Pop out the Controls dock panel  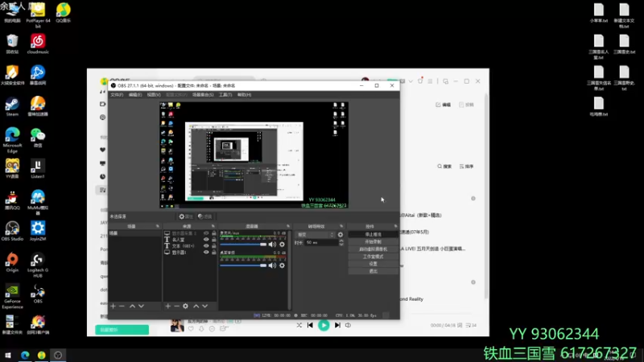(395, 226)
